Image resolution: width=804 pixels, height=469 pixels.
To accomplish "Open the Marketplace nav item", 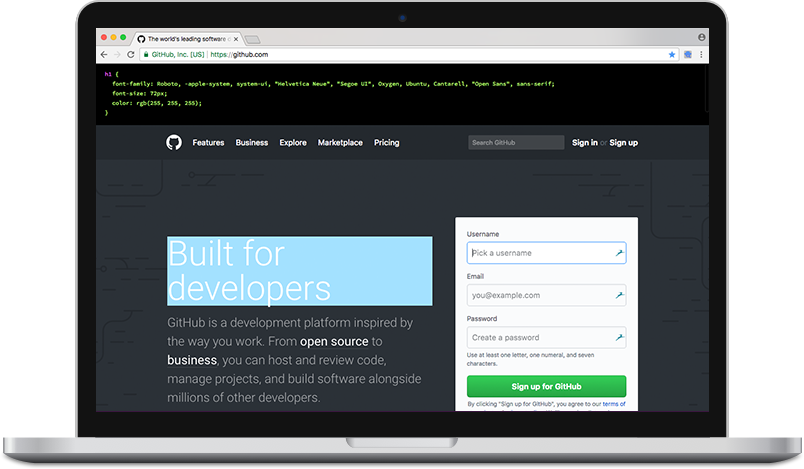I will tap(340, 142).
